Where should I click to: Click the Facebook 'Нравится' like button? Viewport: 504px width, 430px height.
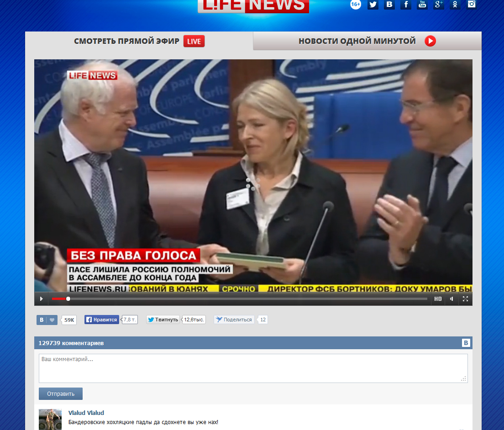click(102, 320)
